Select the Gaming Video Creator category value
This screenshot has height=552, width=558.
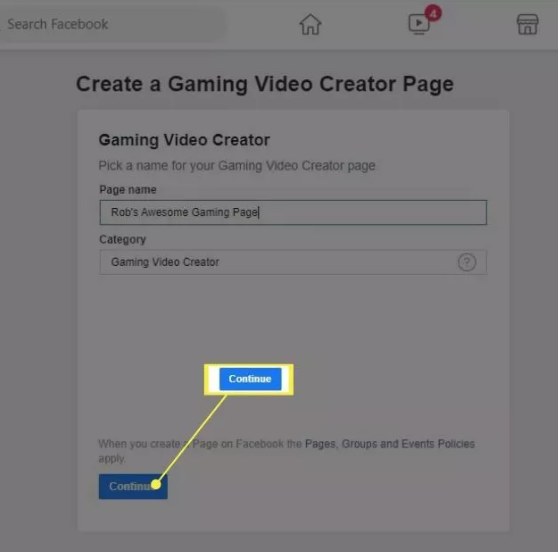point(165,262)
